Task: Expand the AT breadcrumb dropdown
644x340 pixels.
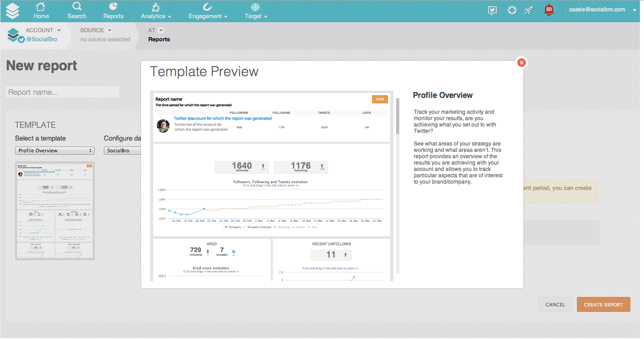Action: coord(161,30)
